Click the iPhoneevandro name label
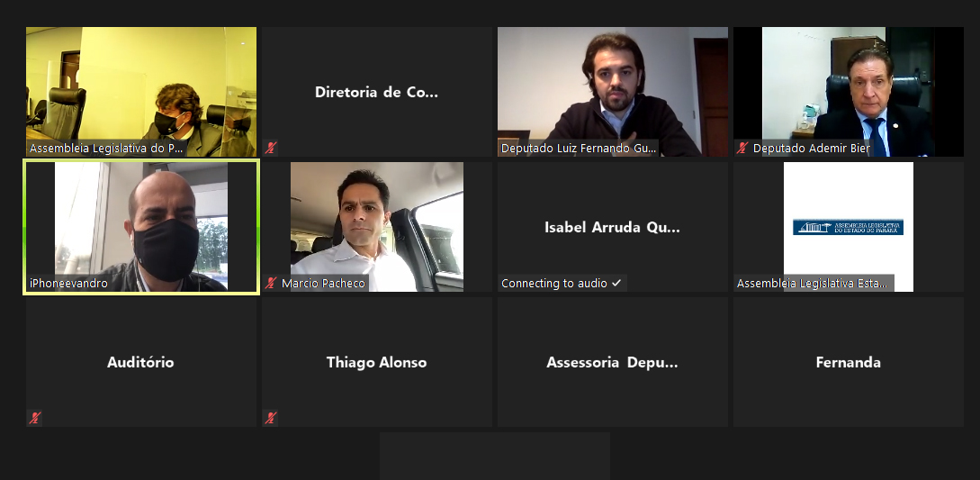Image resolution: width=980 pixels, height=480 pixels. 68,284
